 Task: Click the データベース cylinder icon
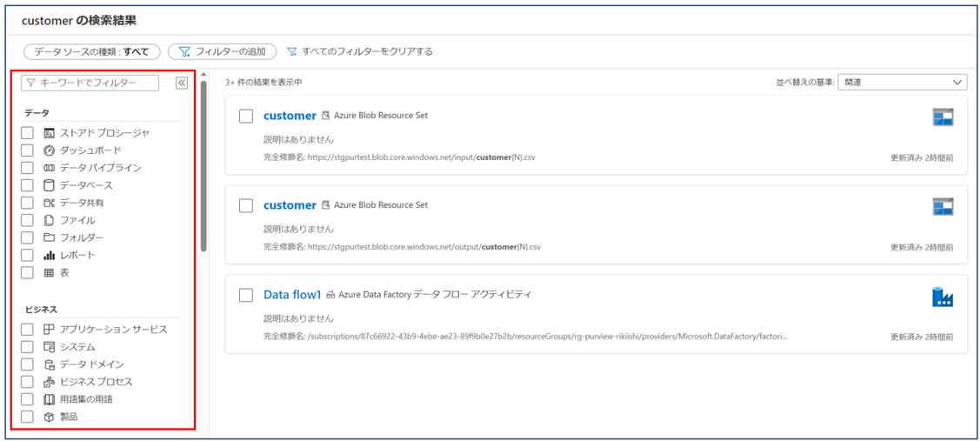click(50, 185)
